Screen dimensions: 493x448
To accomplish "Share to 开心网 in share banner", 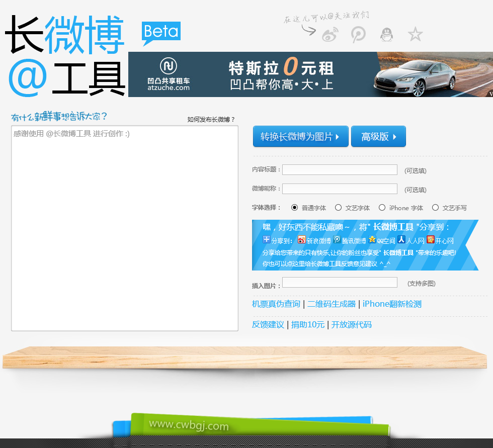I will coord(440,240).
